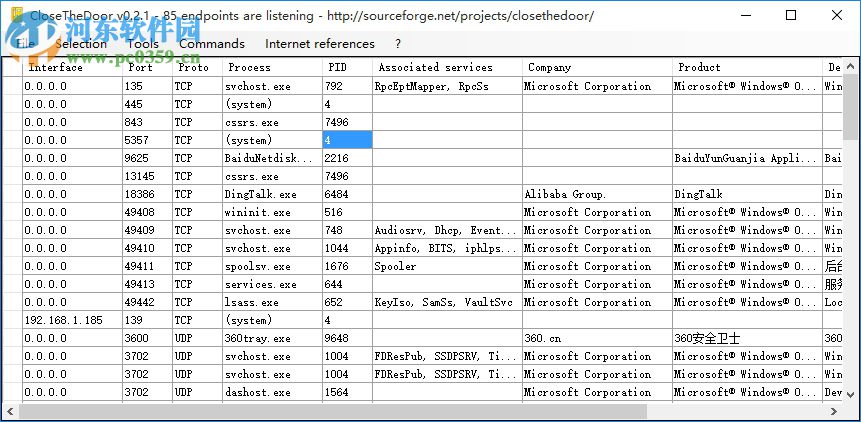Select the DingTalk.exe process cell
Viewport: 861px width, 422px height.
coord(272,194)
